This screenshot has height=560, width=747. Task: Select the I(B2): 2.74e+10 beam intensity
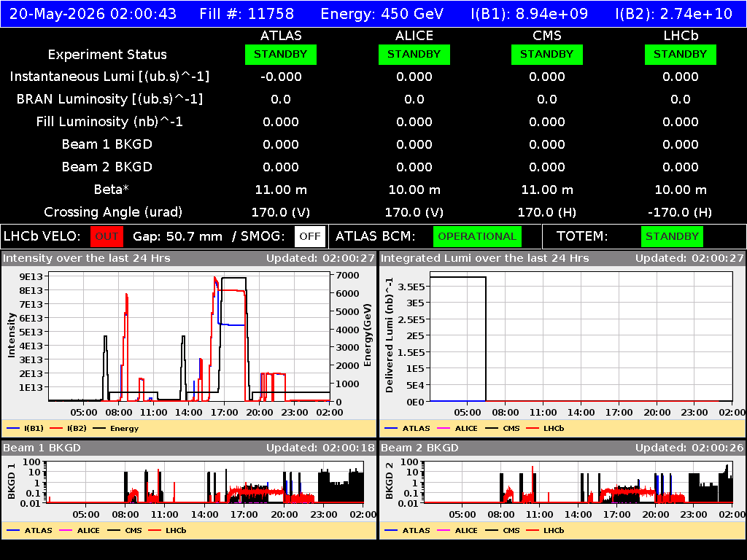673,14
